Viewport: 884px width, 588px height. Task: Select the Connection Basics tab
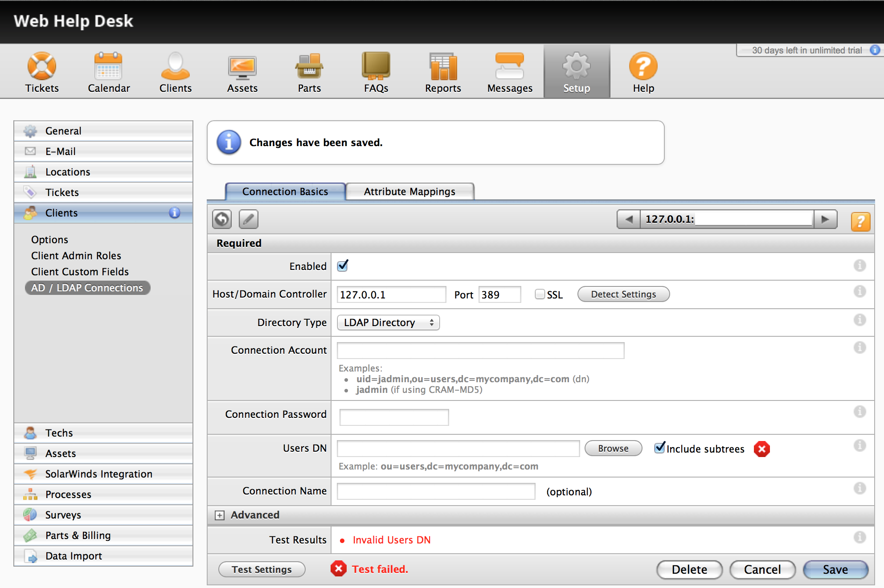click(x=285, y=192)
